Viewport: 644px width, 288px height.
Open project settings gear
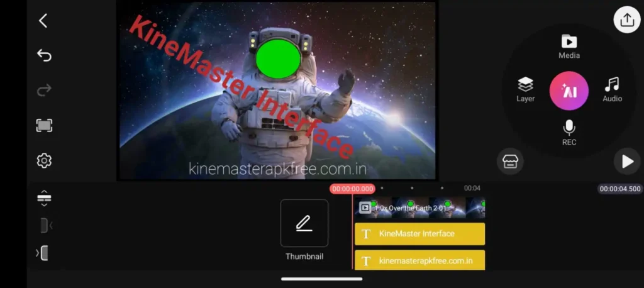(45, 160)
